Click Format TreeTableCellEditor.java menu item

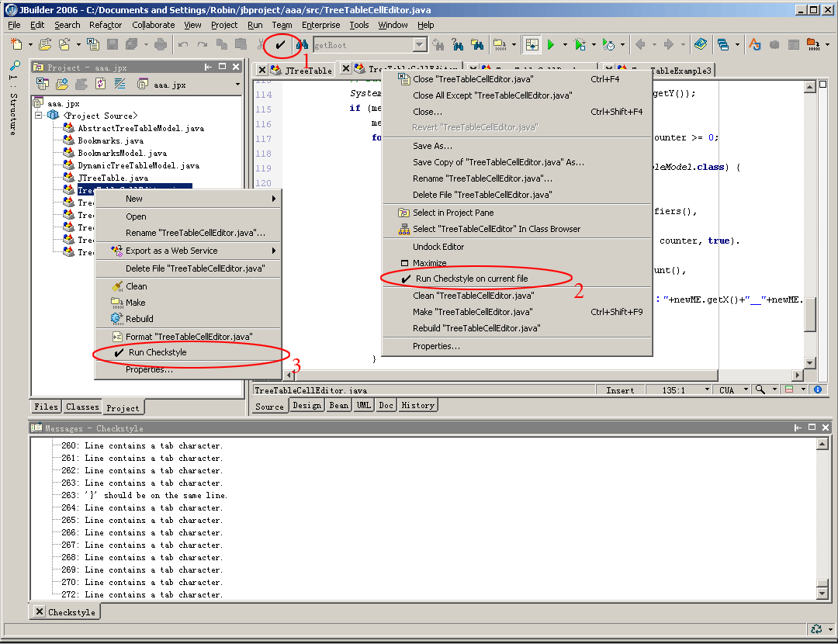[188, 336]
